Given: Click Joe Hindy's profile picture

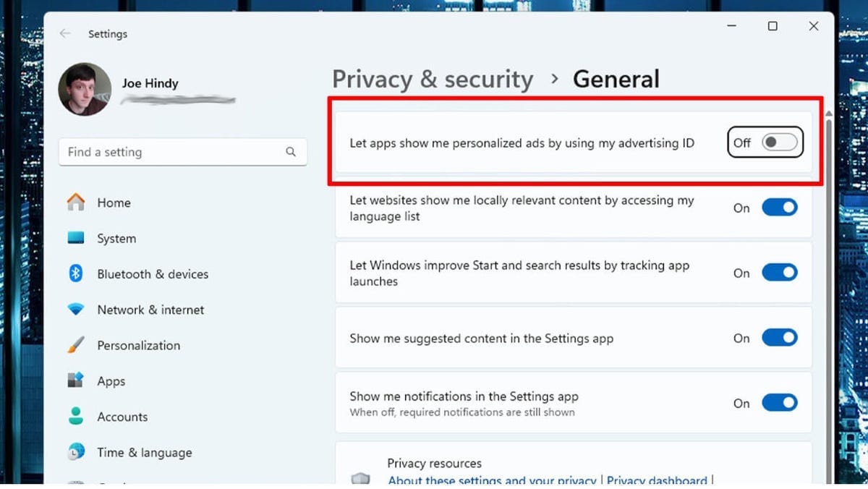Looking at the screenshot, I should [85, 89].
